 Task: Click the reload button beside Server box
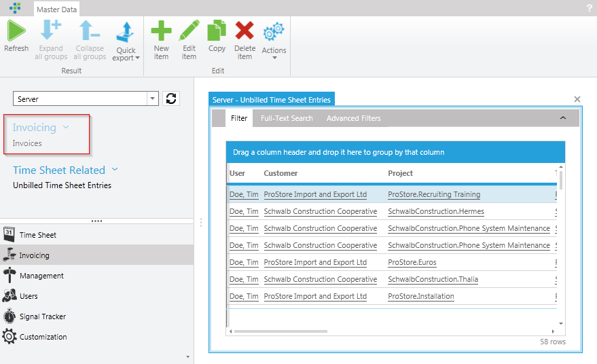(x=171, y=98)
